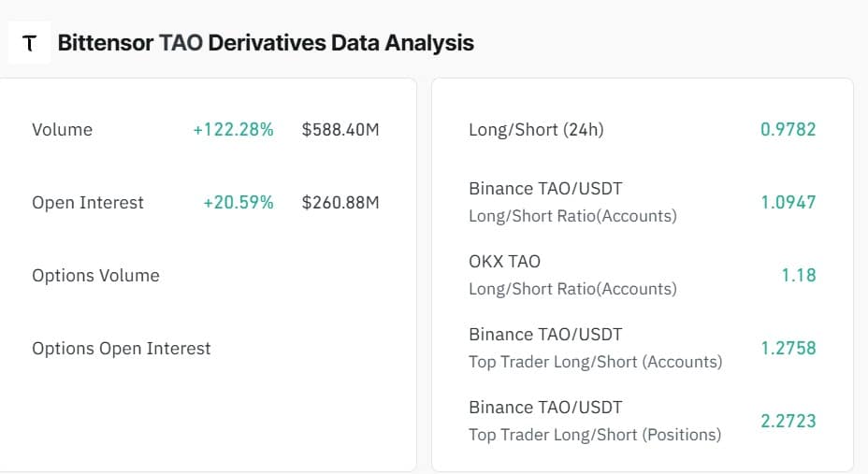Viewport: 868px width, 474px height.
Task: Open the Options Volume row
Action: click(206, 276)
